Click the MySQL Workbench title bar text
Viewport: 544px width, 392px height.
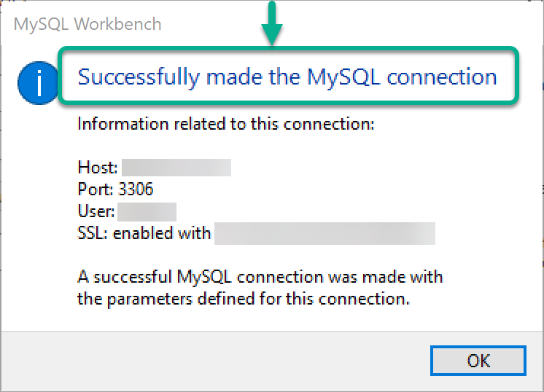88,24
